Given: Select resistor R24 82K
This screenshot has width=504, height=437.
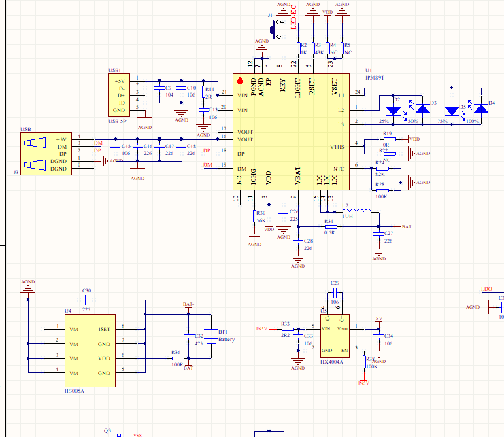Looking at the screenshot, I should [382, 169].
